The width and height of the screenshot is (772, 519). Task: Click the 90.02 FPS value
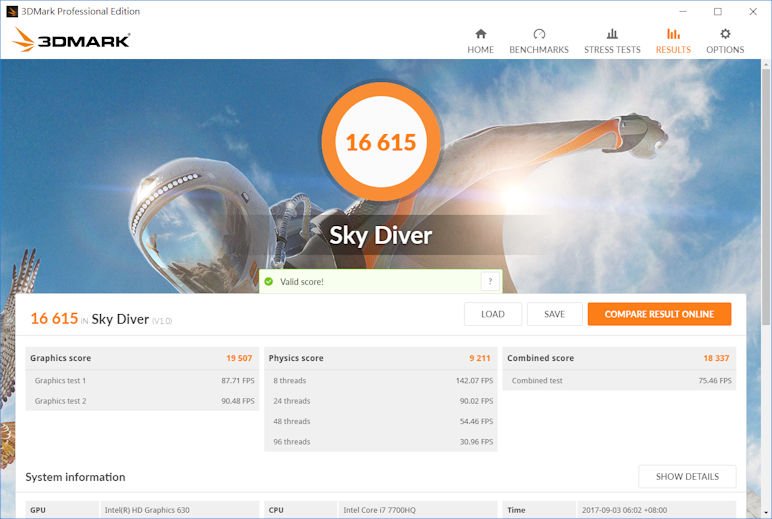[x=476, y=401]
